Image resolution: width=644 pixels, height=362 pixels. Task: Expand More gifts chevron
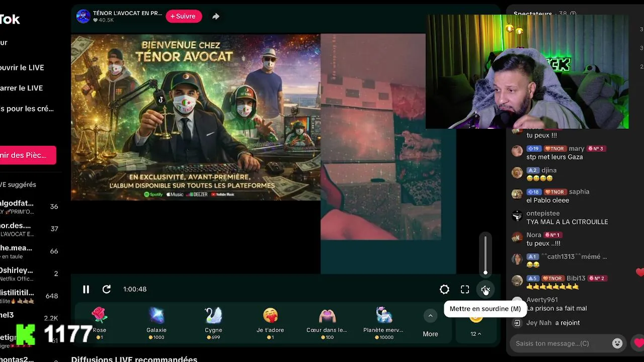pyautogui.click(x=430, y=316)
